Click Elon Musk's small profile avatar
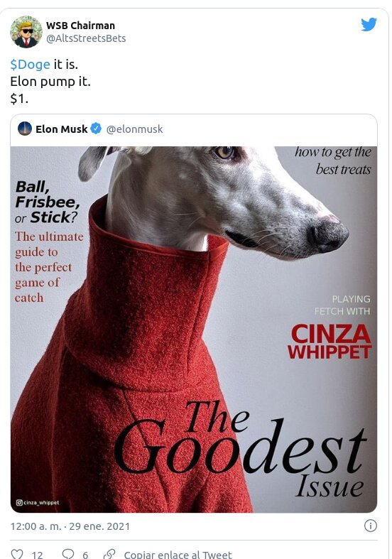 coord(25,129)
